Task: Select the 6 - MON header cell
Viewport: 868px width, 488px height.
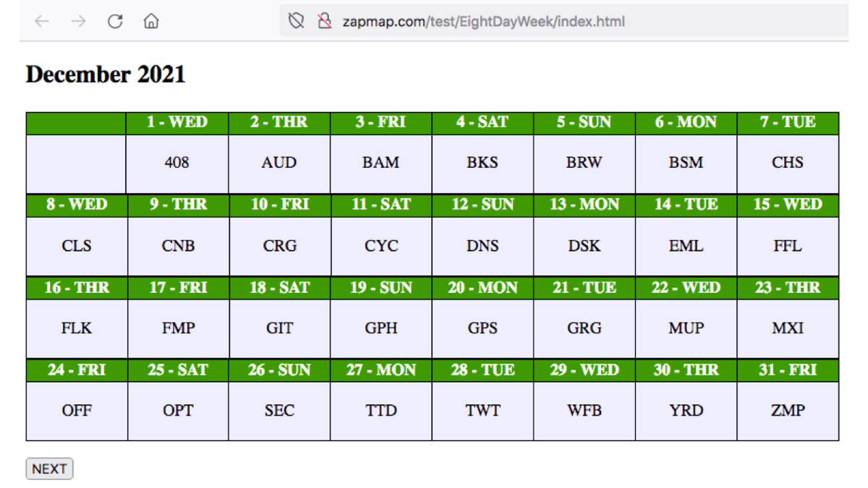Action: coord(686,123)
